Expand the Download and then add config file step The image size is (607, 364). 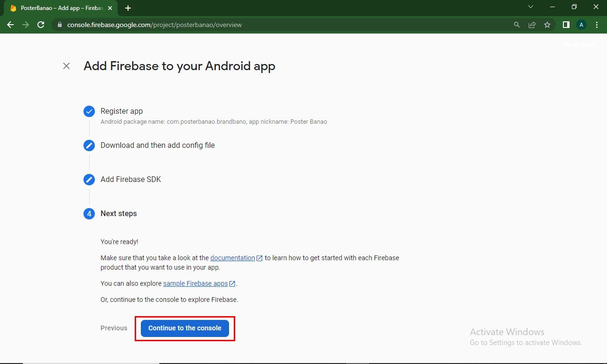pos(157,146)
